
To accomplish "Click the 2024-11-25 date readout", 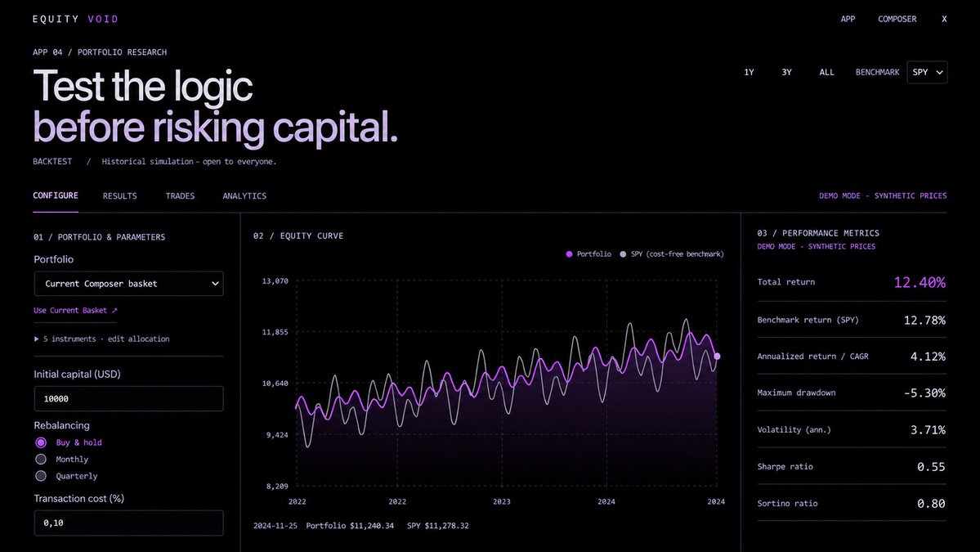I will pyautogui.click(x=275, y=526).
